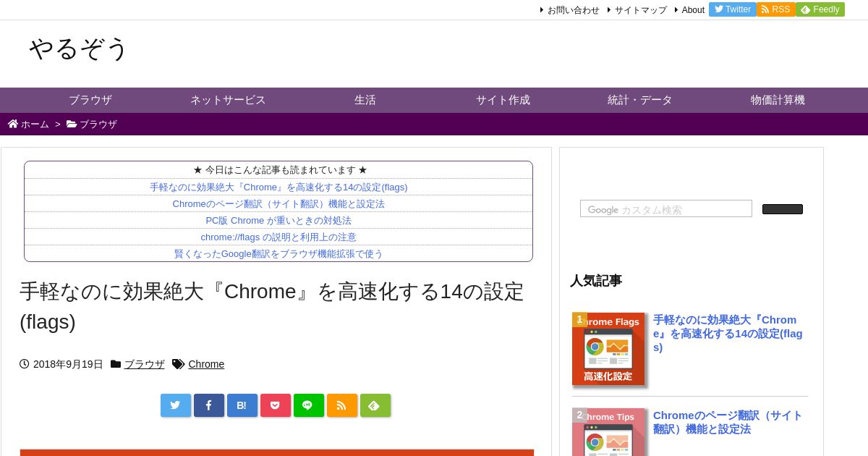Click the tag icon beside Chrome
The height and width of the screenshot is (456, 868).
(x=178, y=364)
